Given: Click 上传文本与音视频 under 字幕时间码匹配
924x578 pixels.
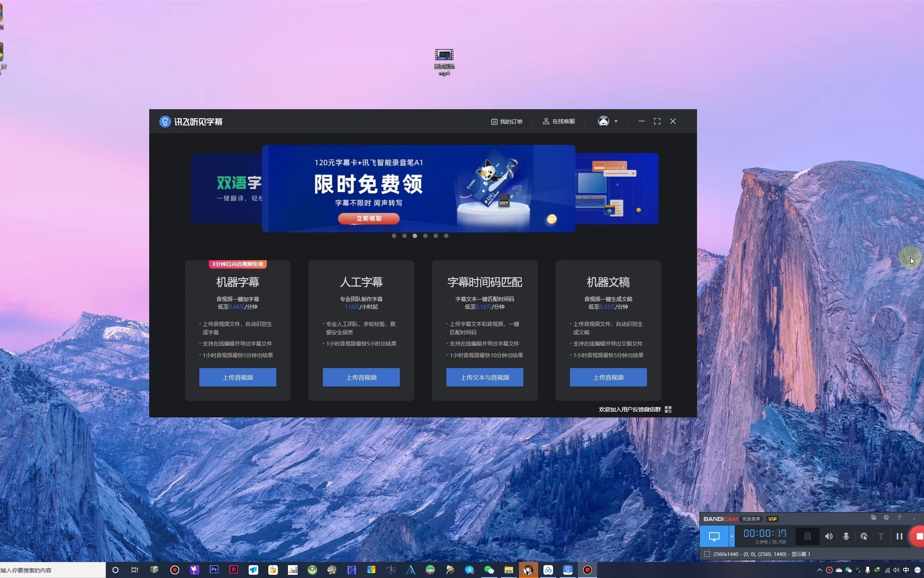Looking at the screenshot, I should 484,377.
